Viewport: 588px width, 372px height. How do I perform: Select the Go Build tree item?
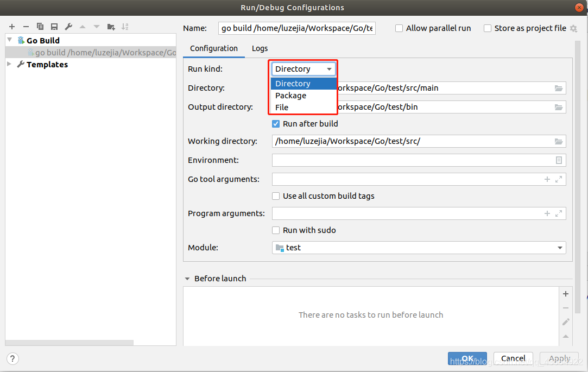(x=43, y=41)
